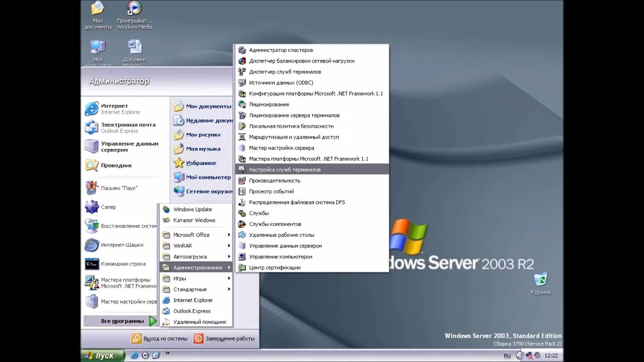This screenshot has height=362, width=644.
Task: Launch Internet Explorer from pinned Интернет icon
Action: click(x=92, y=109)
